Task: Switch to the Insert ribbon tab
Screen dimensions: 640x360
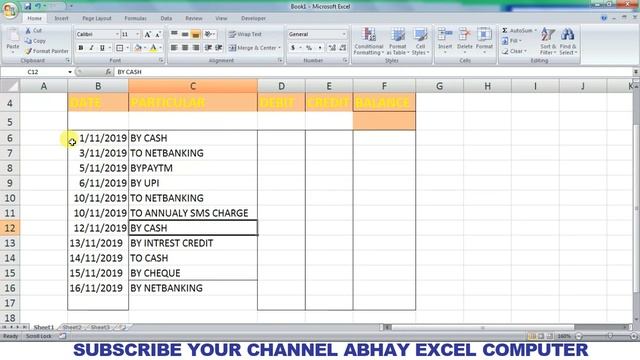Action: pyautogui.click(x=61, y=18)
